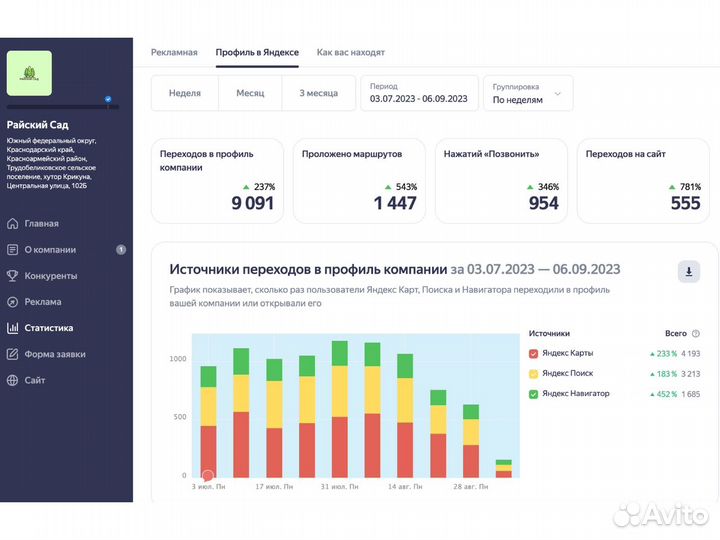The image size is (720, 540).
Task: Switch to the Как вас находят tab
Action: (x=350, y=52)
